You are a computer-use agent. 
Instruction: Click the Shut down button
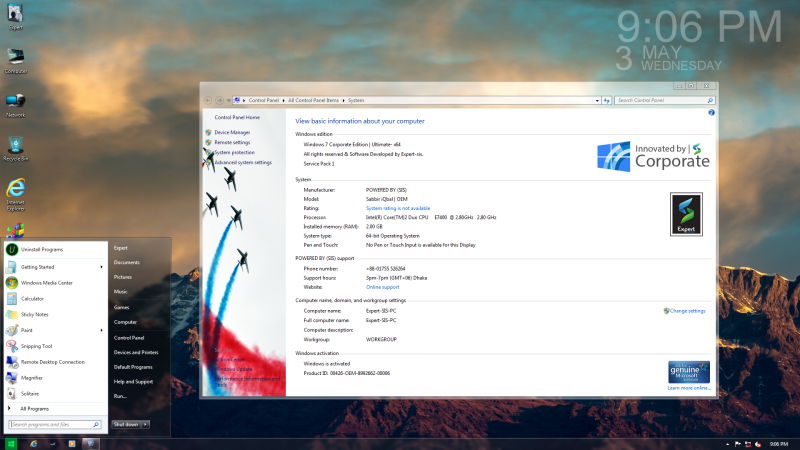[126, 424]
